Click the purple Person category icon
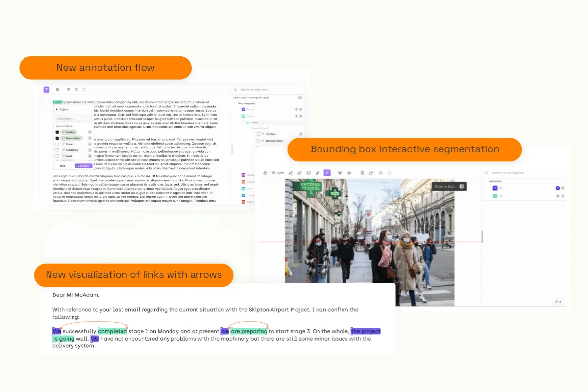This screenshot has height=392, width=588. click(x=243, y=109)
